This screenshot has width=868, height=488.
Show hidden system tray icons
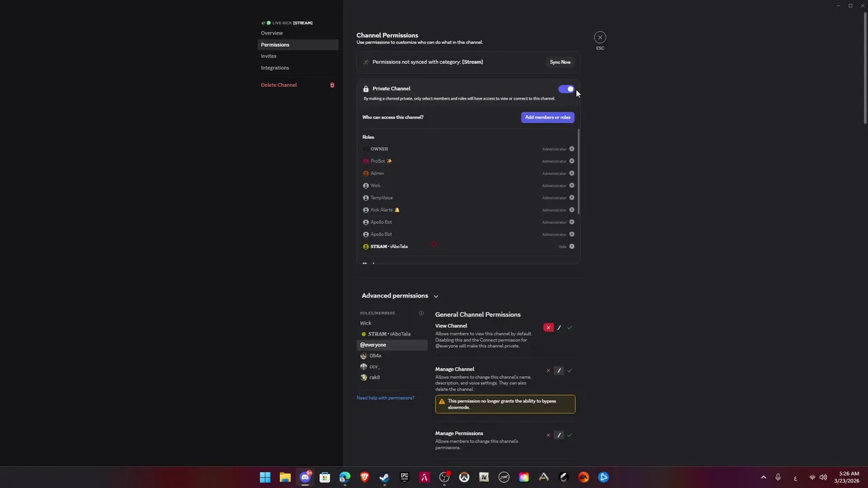click(763, 477)
